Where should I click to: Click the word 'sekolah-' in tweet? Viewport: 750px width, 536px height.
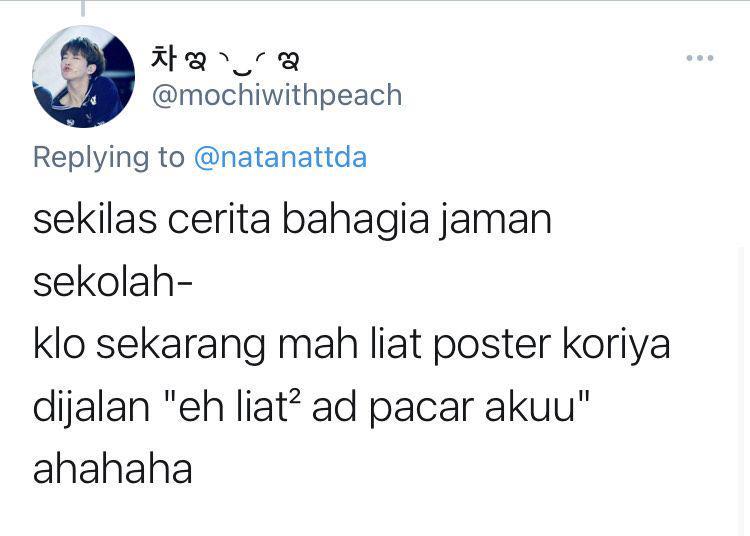[113, 282]
